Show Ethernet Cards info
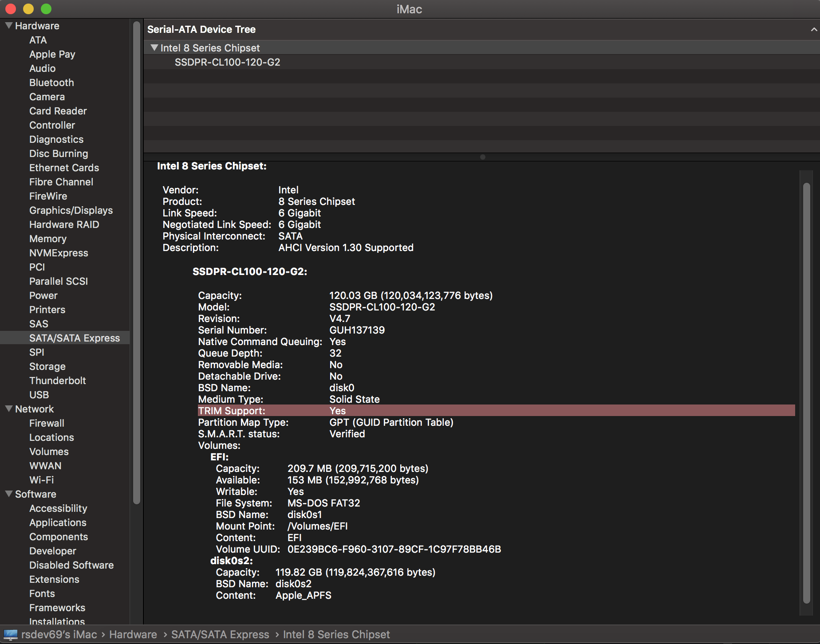 point(64,168)
